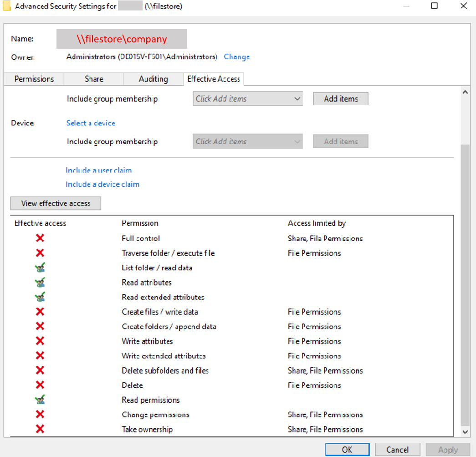This screenshot has height=457, width=476.
Task: Click the red X icon beside Change permissions
Action: click(40, 414)
